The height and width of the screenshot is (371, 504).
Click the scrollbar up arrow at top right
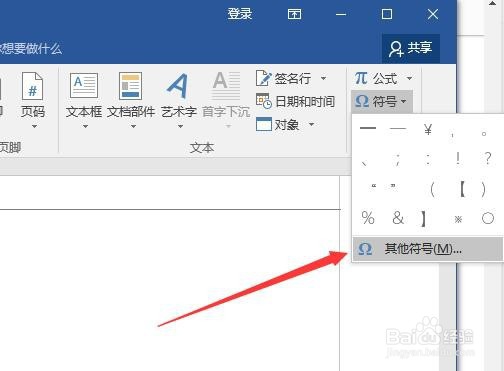click(x=492, y=4)
